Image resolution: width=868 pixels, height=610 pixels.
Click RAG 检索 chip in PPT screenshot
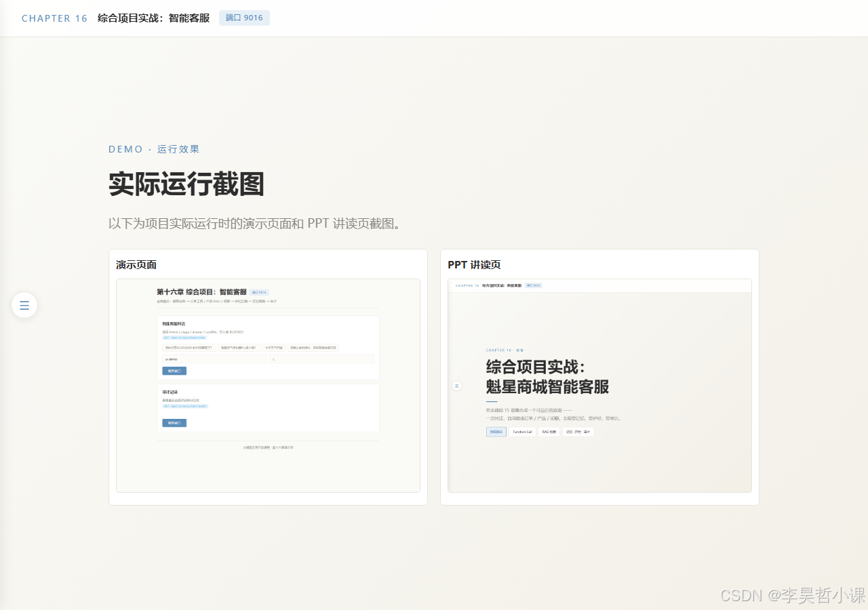point(549,432)
